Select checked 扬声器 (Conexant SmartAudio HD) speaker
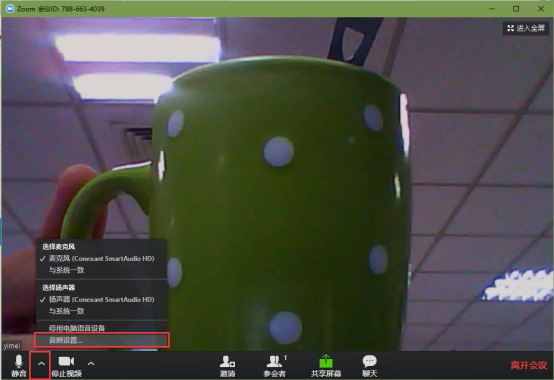The width and height of the screenshot is (554, 380). tap(101, 299)
